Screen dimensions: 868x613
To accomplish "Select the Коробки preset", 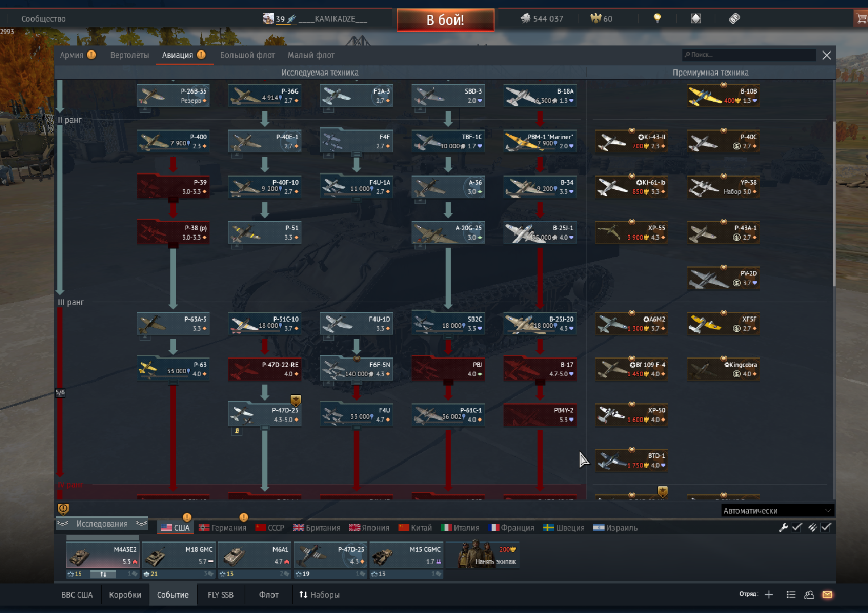I will [125, 595].
